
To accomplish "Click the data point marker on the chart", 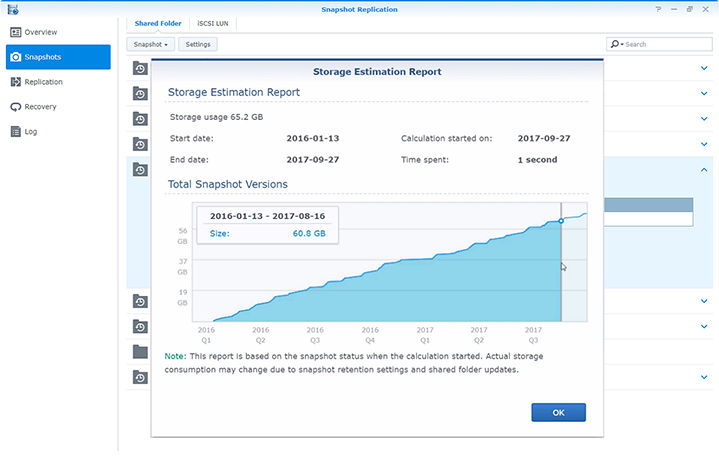I will pos(561,220).
